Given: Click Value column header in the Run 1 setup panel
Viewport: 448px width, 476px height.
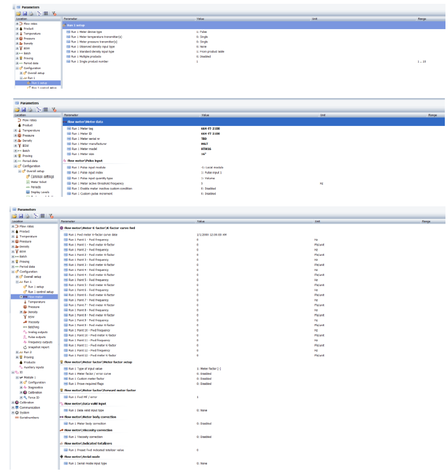Looking at the screenshot, I should click(201, 19).
